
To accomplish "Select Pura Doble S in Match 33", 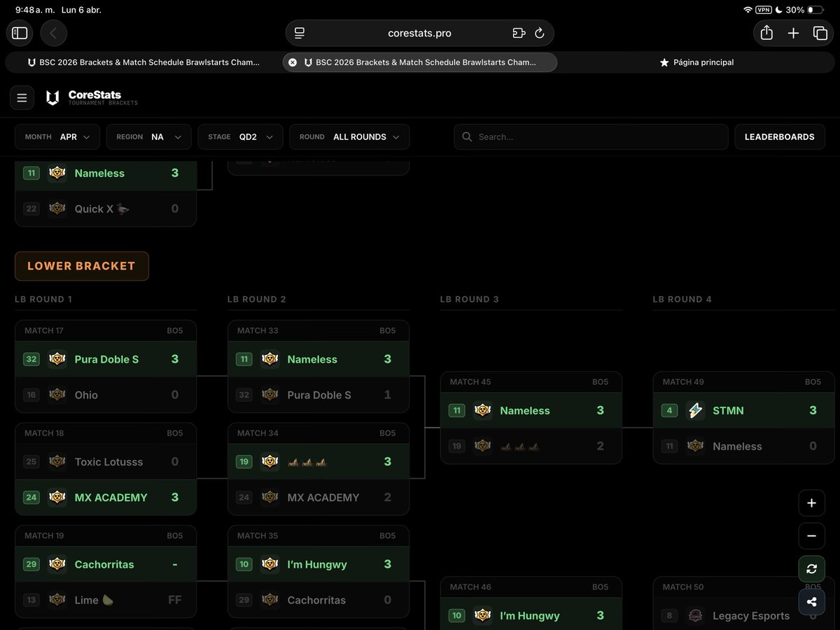I will pyautogui.click(x=318, y=395).
